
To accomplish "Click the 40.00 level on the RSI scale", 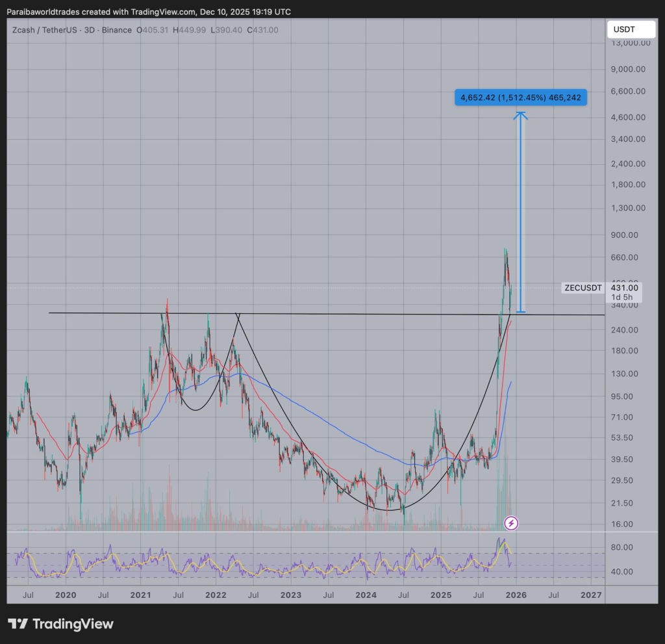I will [x=623, y=572].
